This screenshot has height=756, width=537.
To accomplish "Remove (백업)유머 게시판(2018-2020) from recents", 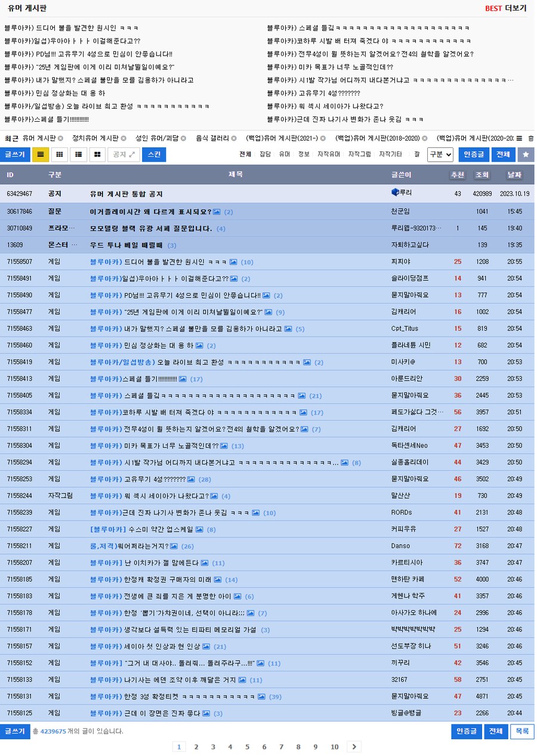I will [425, 138].
